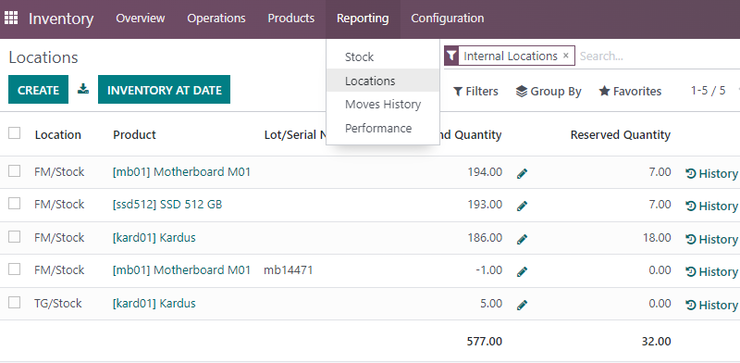Click the INVENTORY AT DATE button
Image resolution: width=740 pixels, height=363 pixels.
(164, 89)
